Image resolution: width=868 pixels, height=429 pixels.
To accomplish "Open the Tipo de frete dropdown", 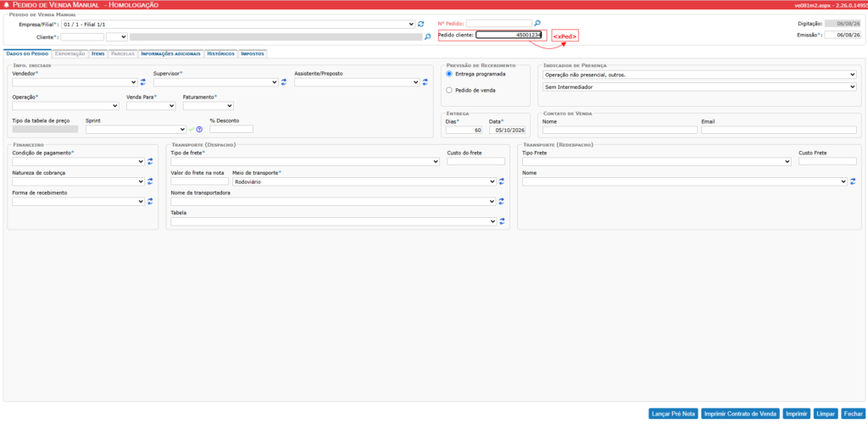I will pyautogui.click(x=305, y=162).
